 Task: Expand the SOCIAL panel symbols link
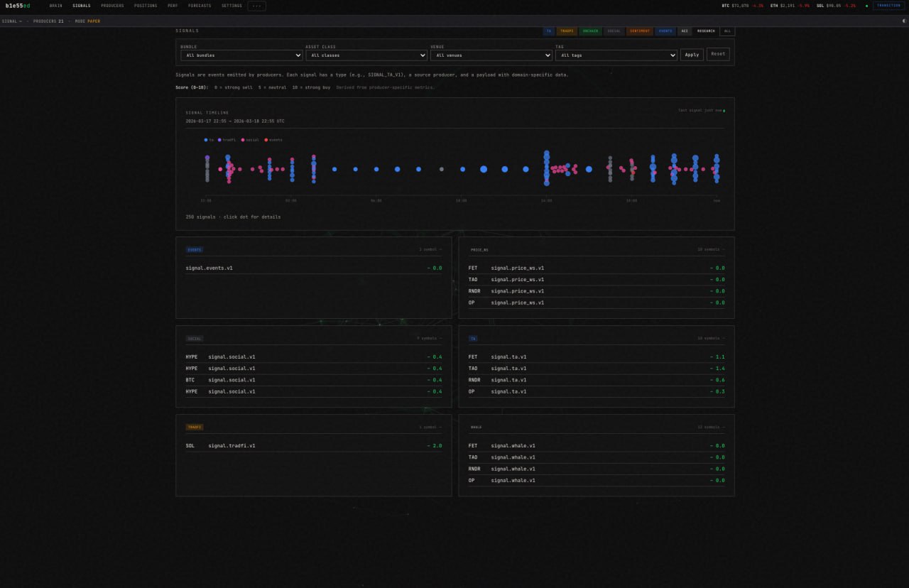pos(429,338)
